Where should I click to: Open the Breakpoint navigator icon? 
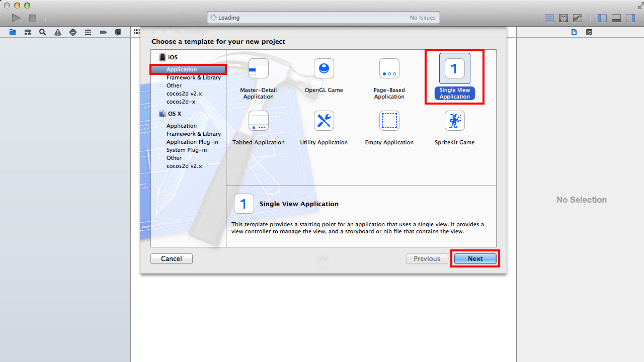tap(103, 32)
